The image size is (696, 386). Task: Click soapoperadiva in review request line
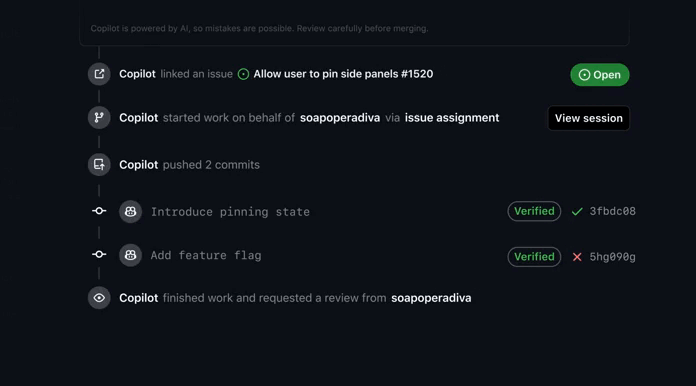[x=431, y=298]
